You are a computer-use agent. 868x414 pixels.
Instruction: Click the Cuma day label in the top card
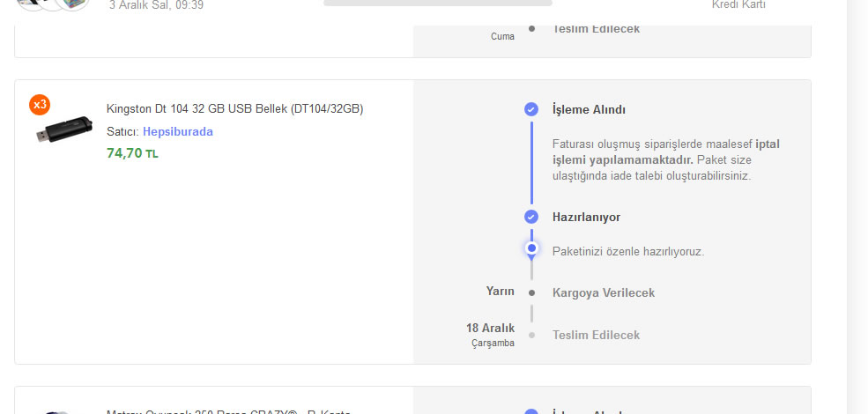(502, 36)
